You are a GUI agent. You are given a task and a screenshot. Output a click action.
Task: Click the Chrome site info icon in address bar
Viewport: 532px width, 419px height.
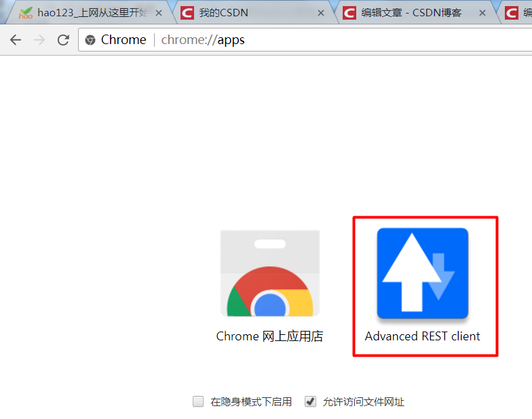click(x=90, y=40)
